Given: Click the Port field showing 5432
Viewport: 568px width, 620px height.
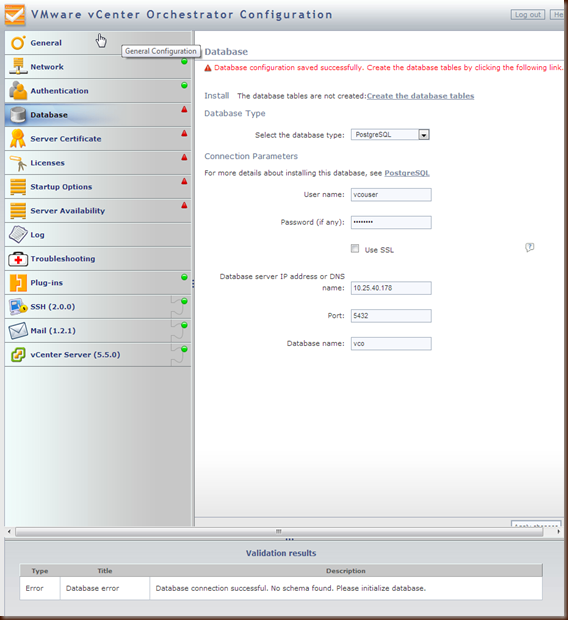Looking at the screenshot, I should 391,316.
